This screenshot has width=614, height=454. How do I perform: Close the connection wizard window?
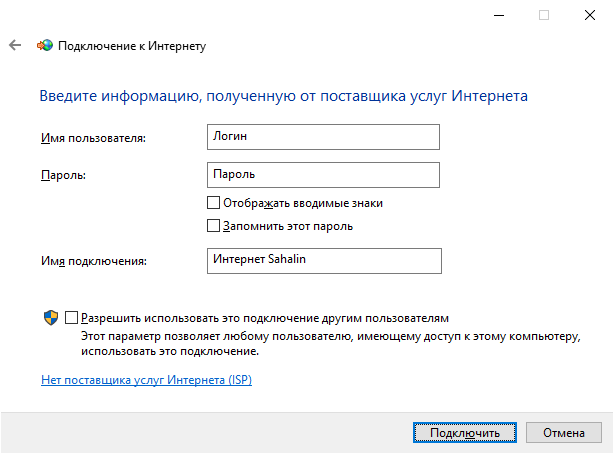click(590, 15)
